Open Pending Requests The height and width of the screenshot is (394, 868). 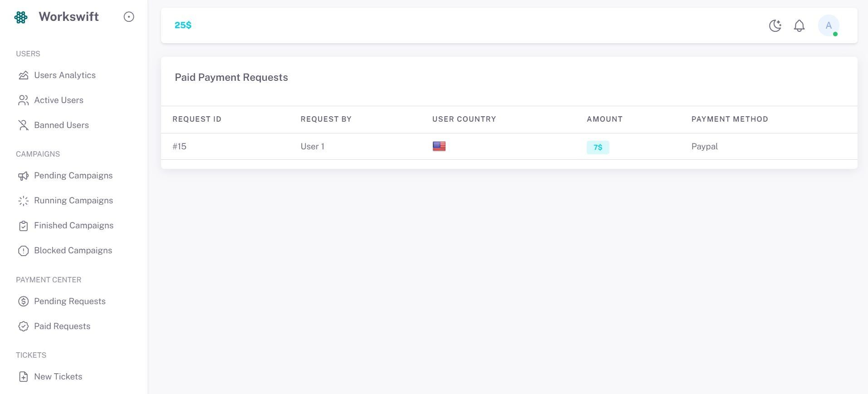70,301
